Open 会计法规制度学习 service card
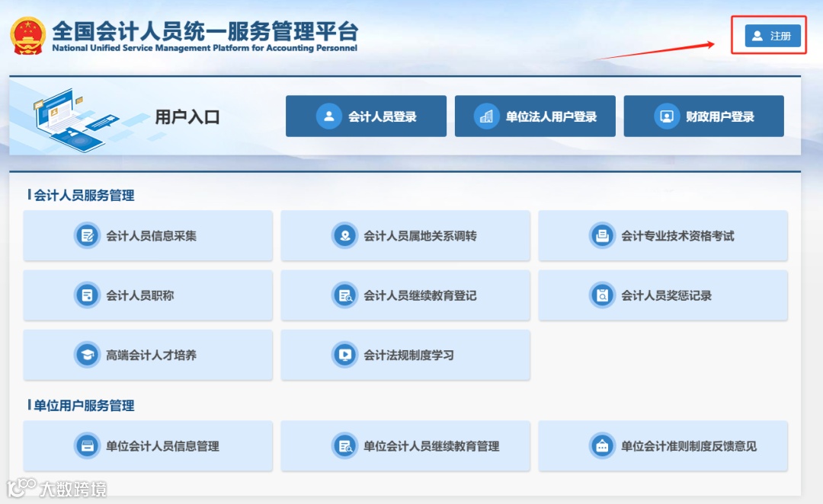Image resolution: width=823 pixels, height=504 pixels. tap(405, 355)
